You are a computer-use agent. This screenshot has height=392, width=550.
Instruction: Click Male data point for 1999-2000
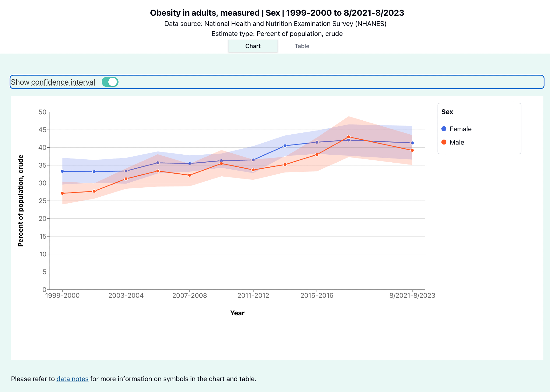(62, 193)
